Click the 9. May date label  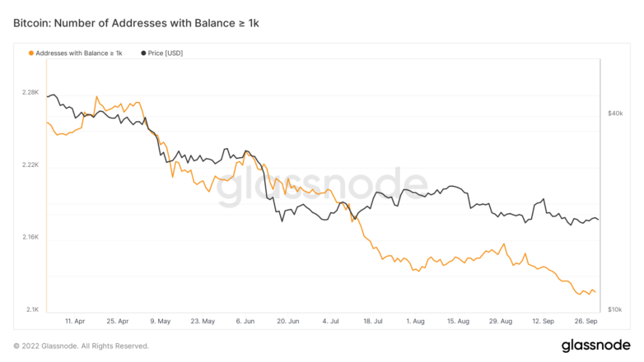161,321
